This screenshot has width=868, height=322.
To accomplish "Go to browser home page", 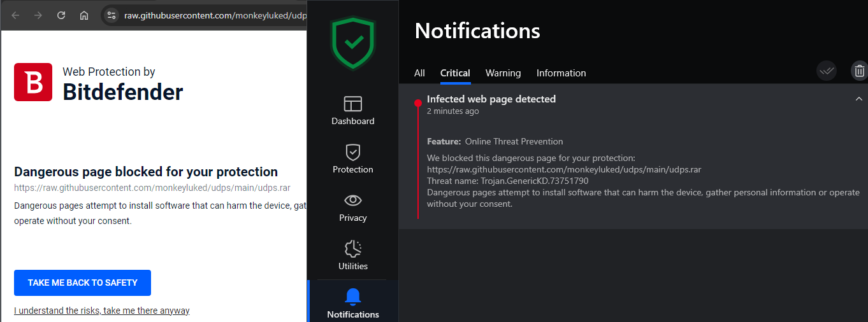I will point(84,15).
